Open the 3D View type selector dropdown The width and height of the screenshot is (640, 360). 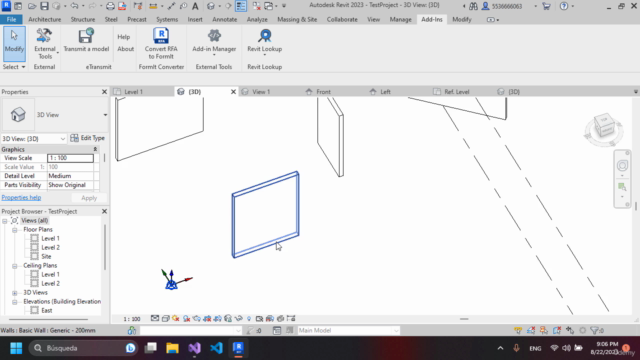coord(105,115)
